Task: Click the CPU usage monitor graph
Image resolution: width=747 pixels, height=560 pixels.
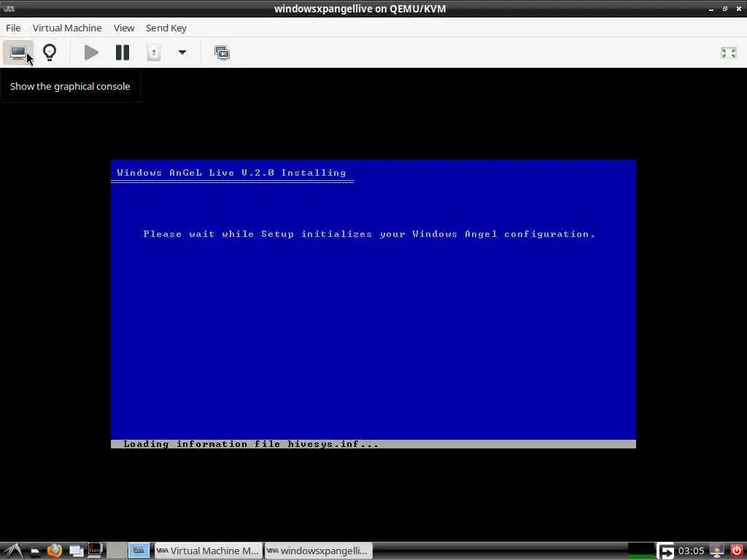Action: [x=640, y=551]
